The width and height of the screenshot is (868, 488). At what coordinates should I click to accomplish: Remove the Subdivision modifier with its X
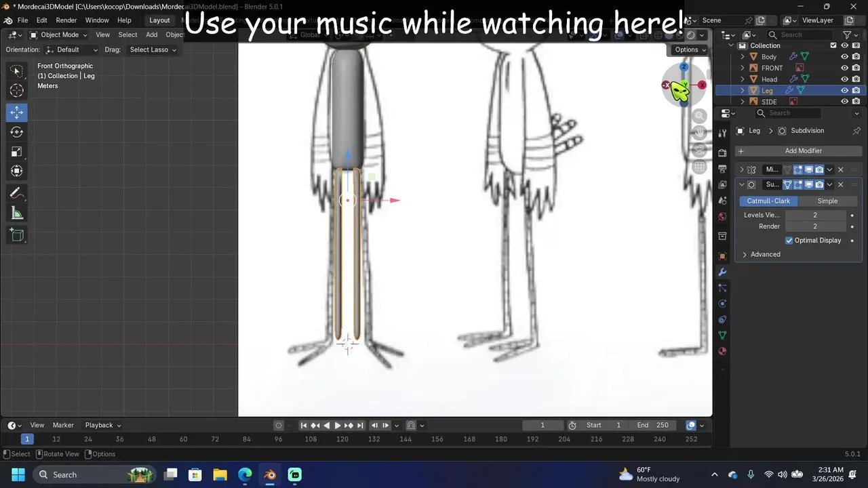(x=841, y=184)
